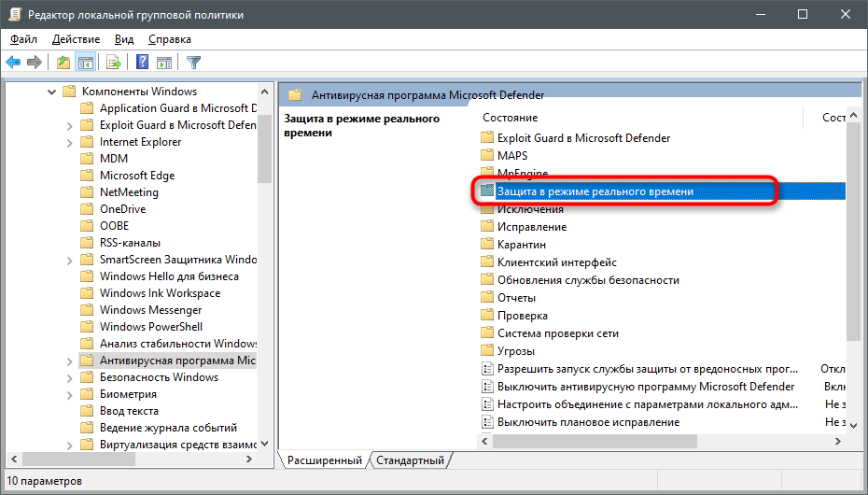Select the OOBE tree item
This screenshot has width=868, height=495.
(114, 226)
